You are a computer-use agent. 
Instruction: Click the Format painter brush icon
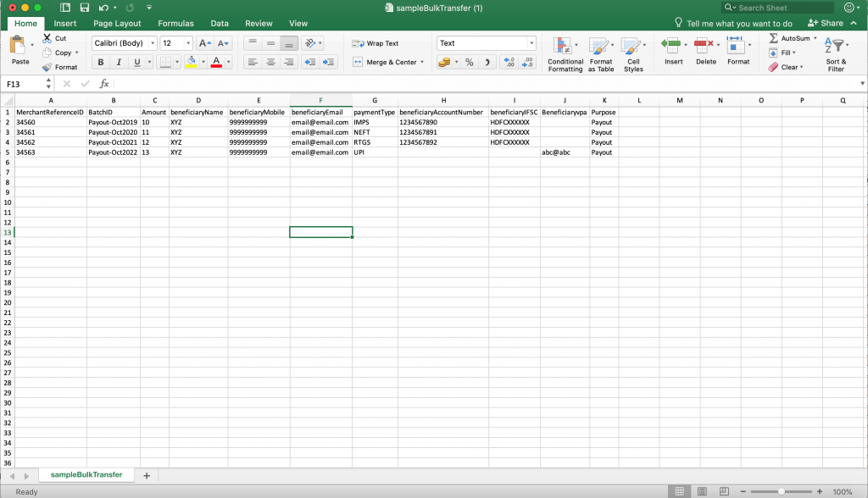(47, 67)
